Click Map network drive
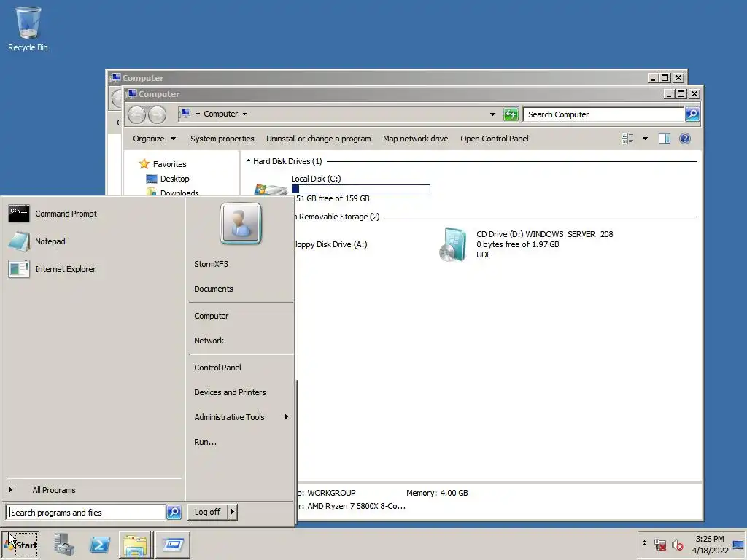 tap(415, 139)
